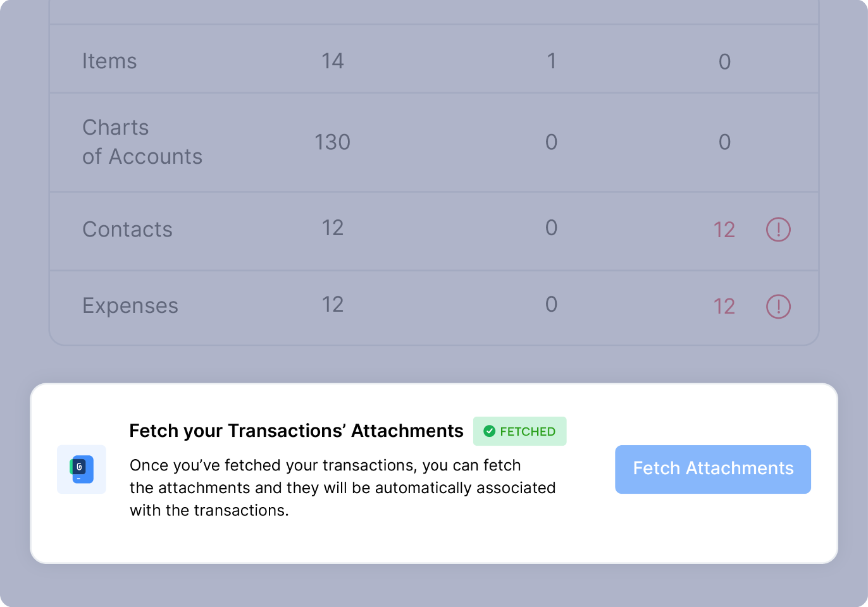Click the count 130 for Charts of Accounts

coord(333,142)
